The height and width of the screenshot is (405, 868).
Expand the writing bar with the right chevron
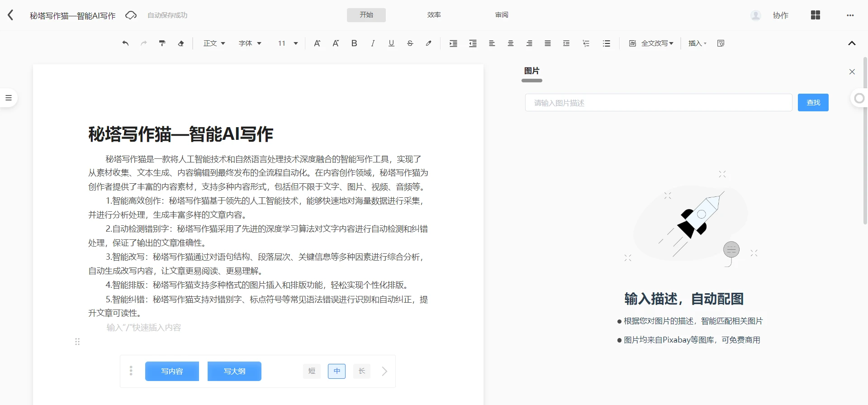384,371
